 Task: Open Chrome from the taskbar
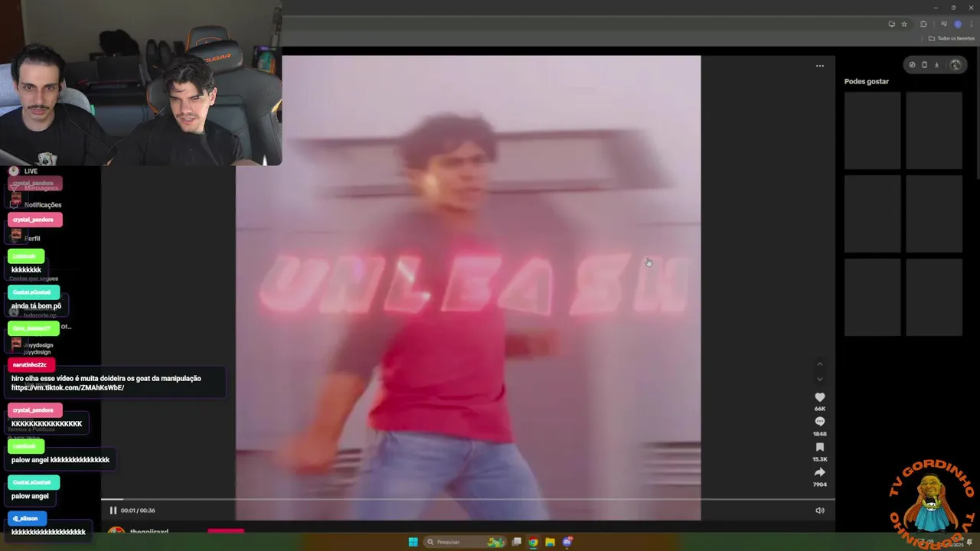pos(533,542)
